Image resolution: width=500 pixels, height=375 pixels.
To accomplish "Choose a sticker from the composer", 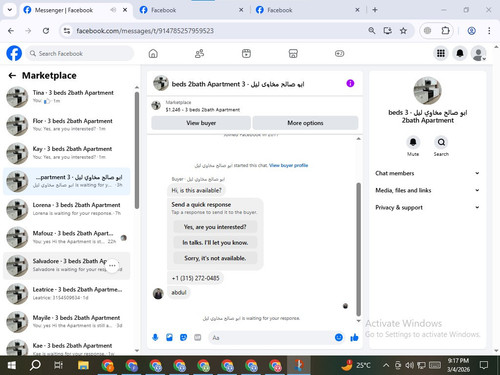I will [x=183, y=338].
